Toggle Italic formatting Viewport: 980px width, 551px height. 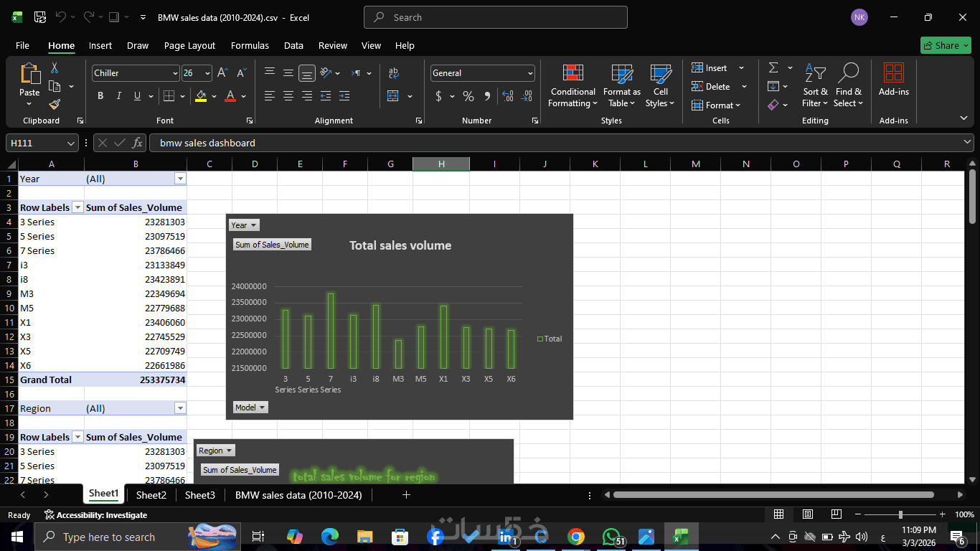click(118, 96)
